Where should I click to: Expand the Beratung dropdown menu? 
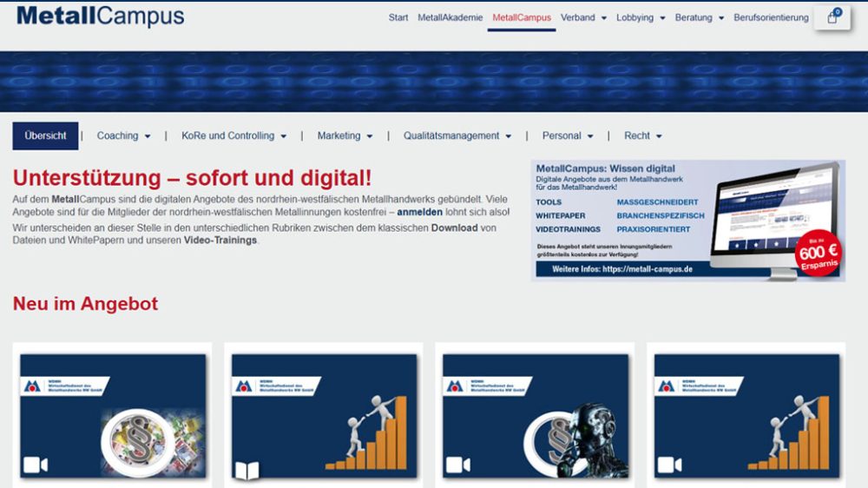pyautogui.click(x=699, y=17)
